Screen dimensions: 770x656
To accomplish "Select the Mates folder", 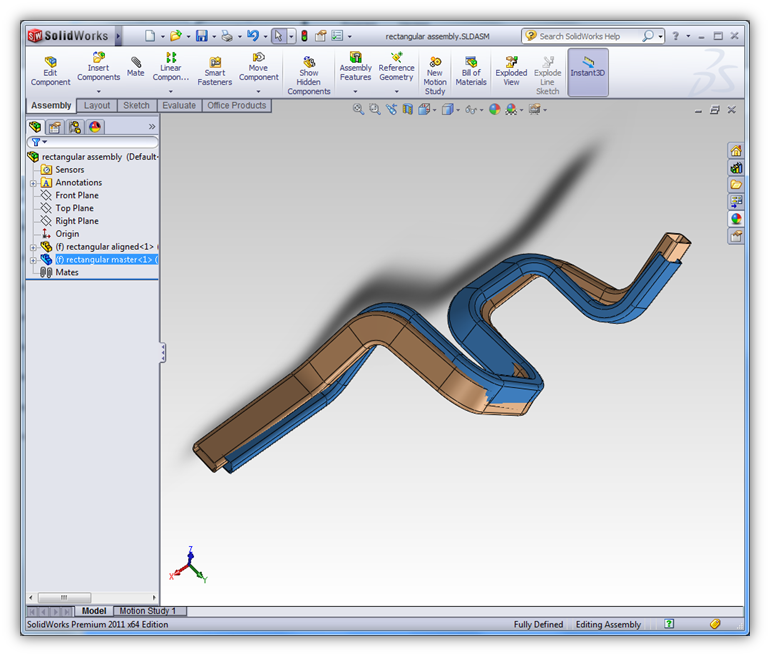I will click(66, 273).
